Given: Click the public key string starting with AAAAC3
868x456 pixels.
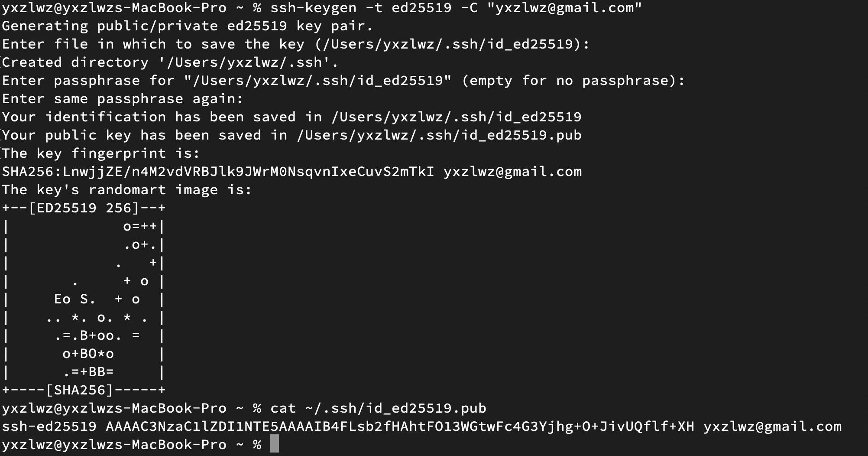Looking at the screenshot, I should coord(400,427).
